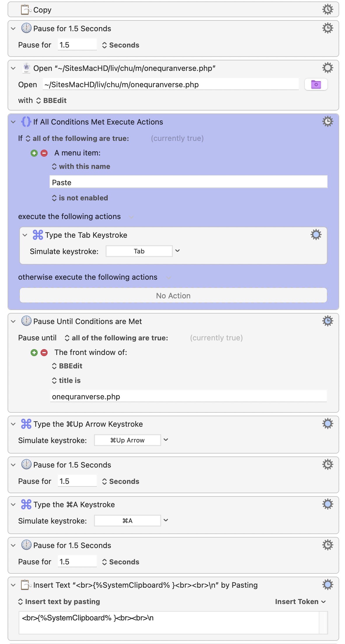This screenshot has width=345, height=644.
Task: Remove the front window condition with red minus
Action: point(44,353)
